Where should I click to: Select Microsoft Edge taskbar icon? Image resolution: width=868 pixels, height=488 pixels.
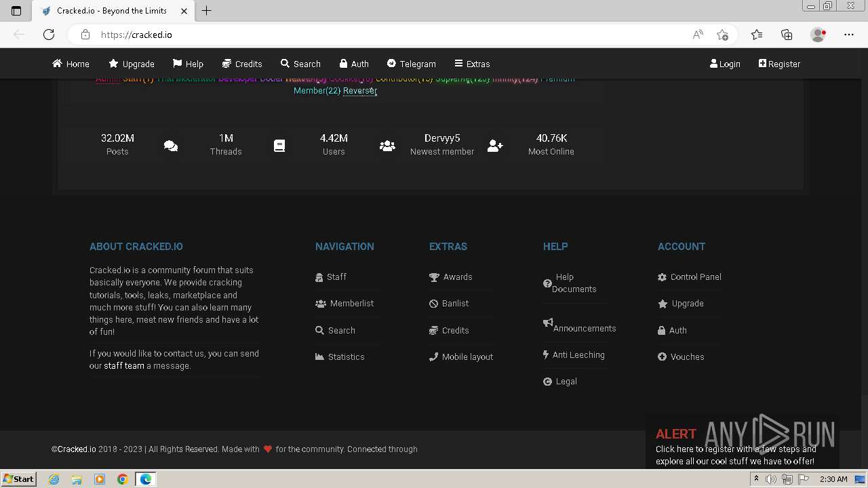point(145,479)
